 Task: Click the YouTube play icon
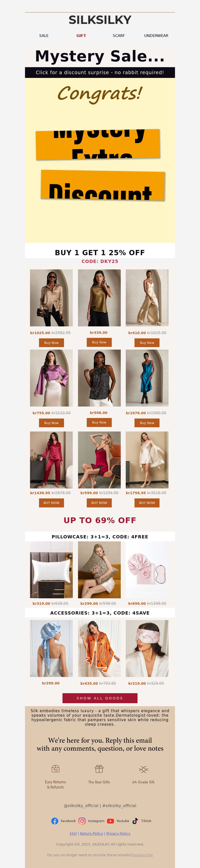[110, 821]
